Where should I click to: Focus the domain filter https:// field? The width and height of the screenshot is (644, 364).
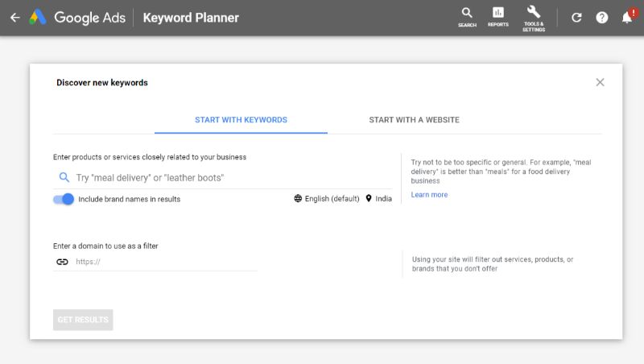click(x=155, y=262)
